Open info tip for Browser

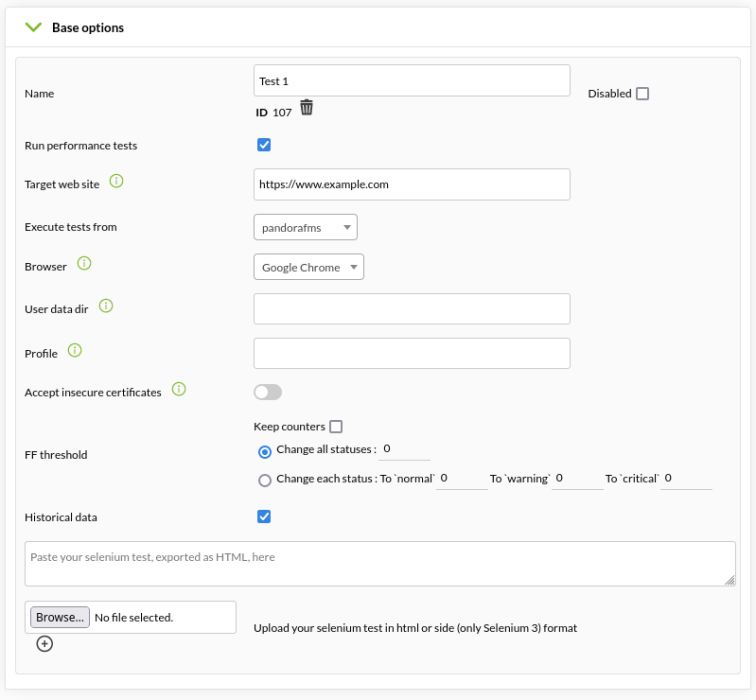click(x=84, y=263)
